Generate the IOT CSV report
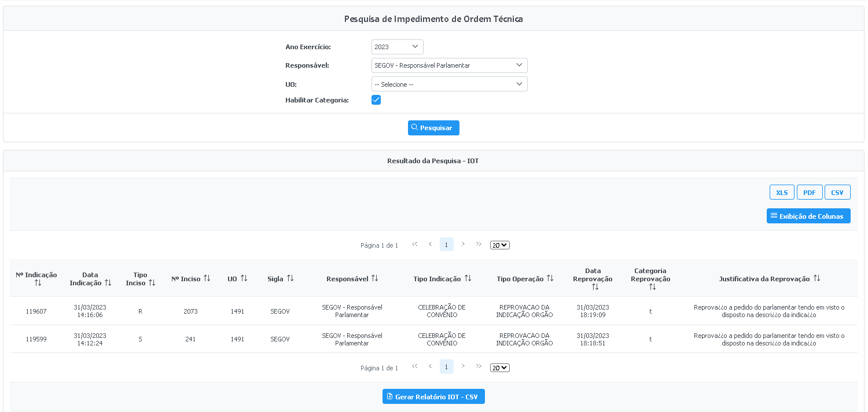Image resolution: width=868 pixels, height=412 pixels. click(x=433, y=396)
